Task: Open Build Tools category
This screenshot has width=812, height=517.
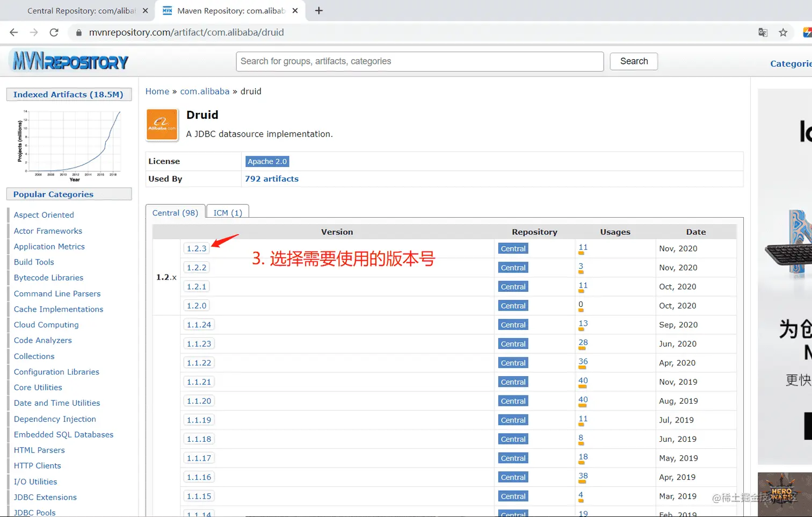Action: (x=34, y=262)
